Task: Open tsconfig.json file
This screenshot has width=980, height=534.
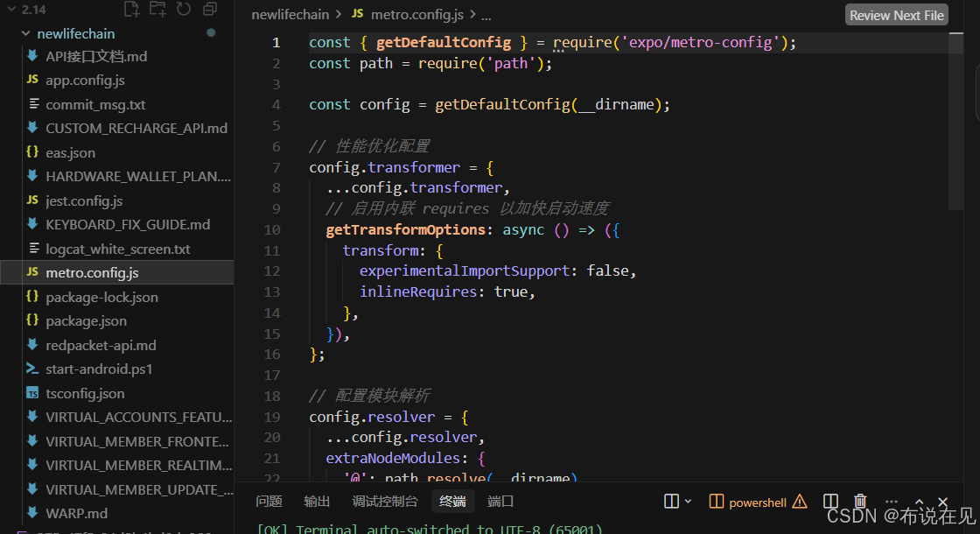Action: tap(85, 393)
